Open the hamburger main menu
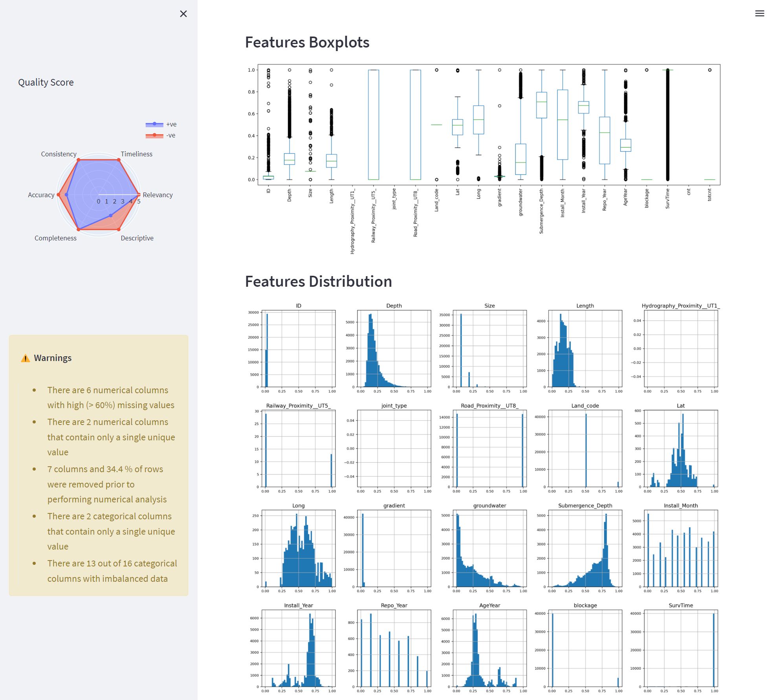This screenshot has height=700, width=770. point(759,14)
